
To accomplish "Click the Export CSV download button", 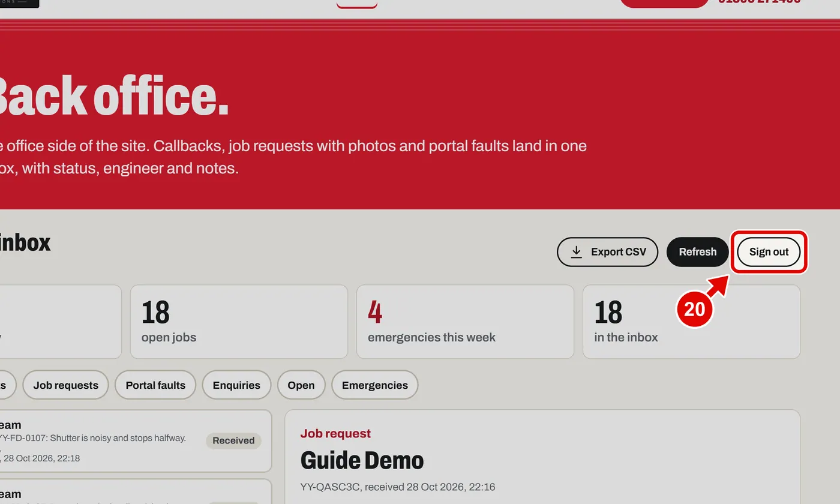I will point(607,252).
